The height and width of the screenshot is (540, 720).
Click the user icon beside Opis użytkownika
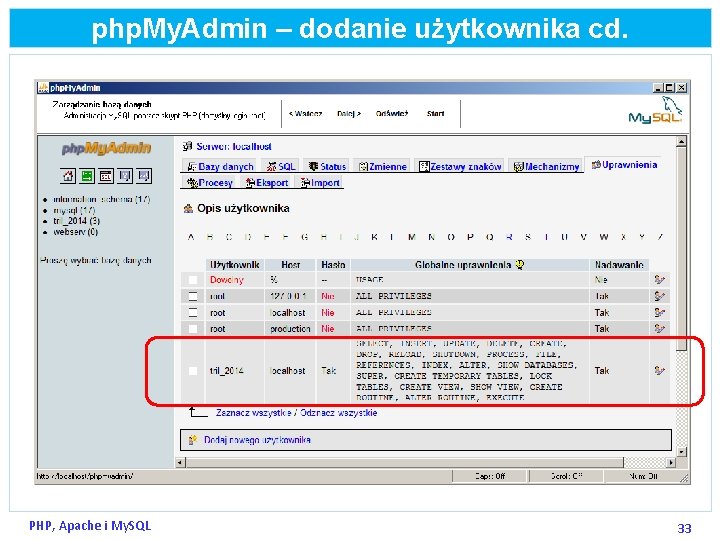pos(188,209)
